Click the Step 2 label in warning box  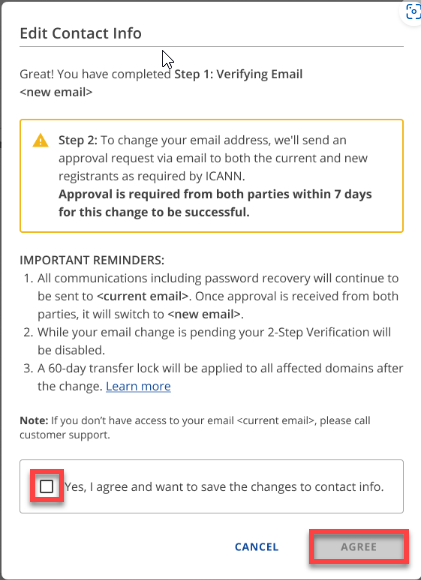[78, 140]
